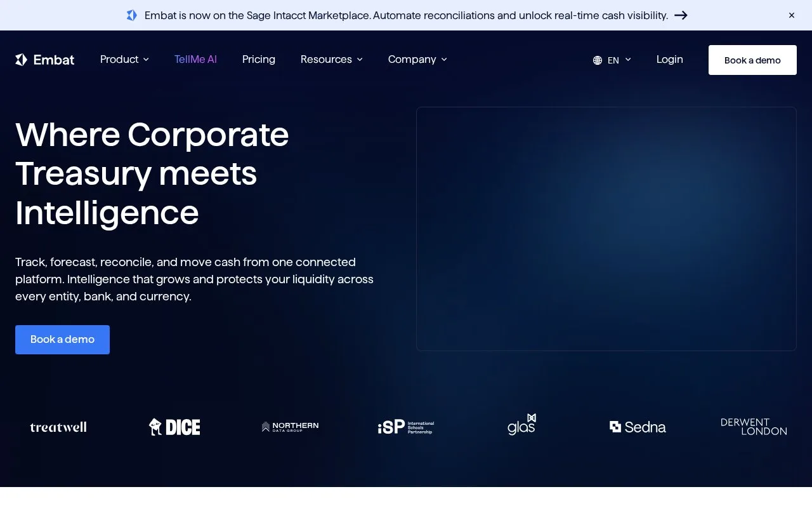Click the 'Track, forecast, reconcile' description paragraph
This screenshot has width=812, height=508.
pyautogui.click(x=194, y=279)
